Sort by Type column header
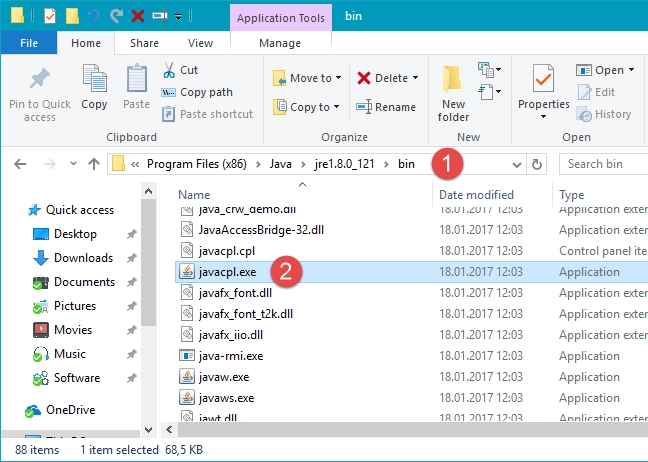Screen dimensions: 648x462 (572, 195)
